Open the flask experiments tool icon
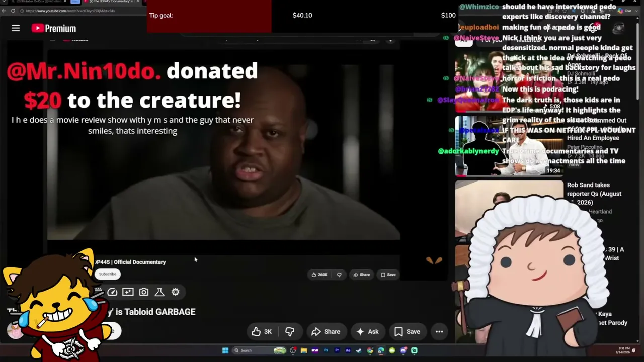Viewport: 644px width, 362px height. [x=159, y=292]
